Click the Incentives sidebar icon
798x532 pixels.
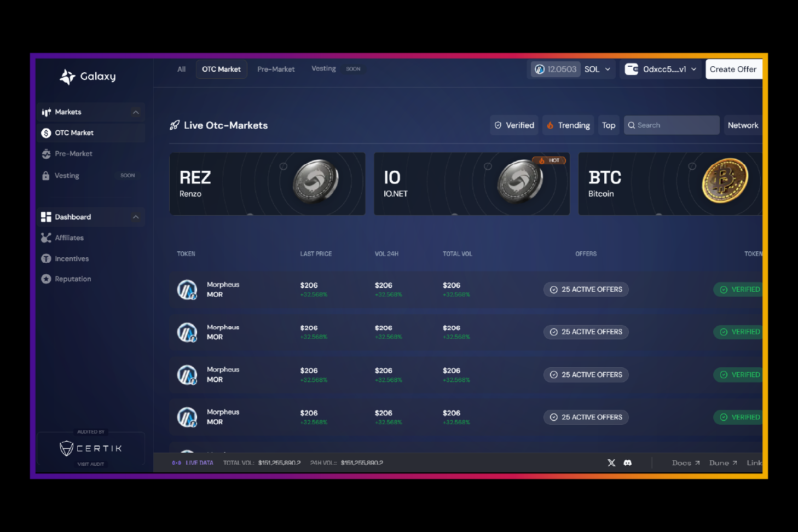click(x=46, y=259)
